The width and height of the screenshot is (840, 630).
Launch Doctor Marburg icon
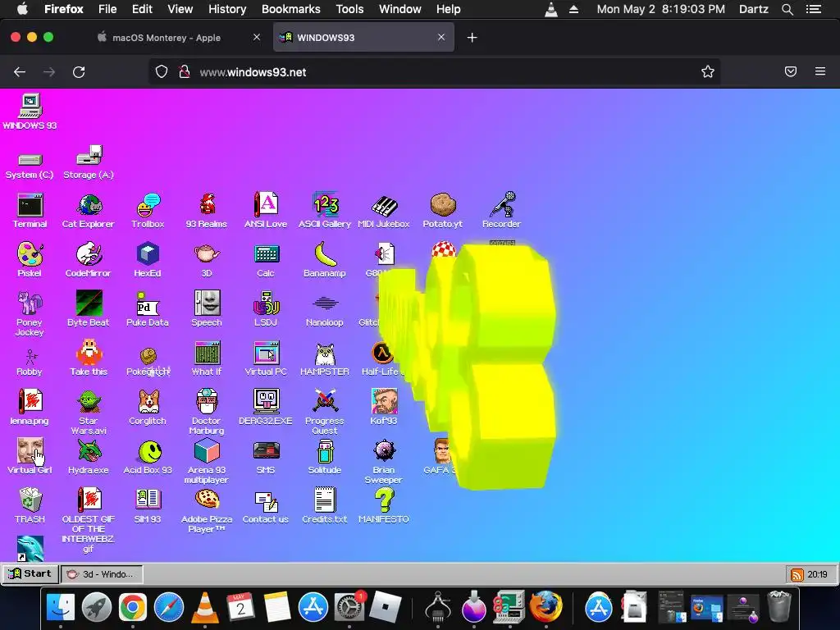pos(207,413)
